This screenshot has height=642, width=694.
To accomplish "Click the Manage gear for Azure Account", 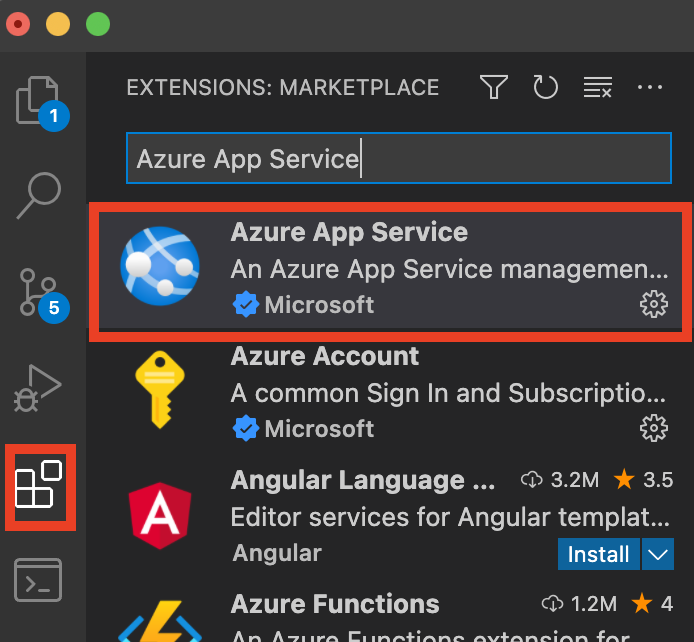I will [653, 429].
